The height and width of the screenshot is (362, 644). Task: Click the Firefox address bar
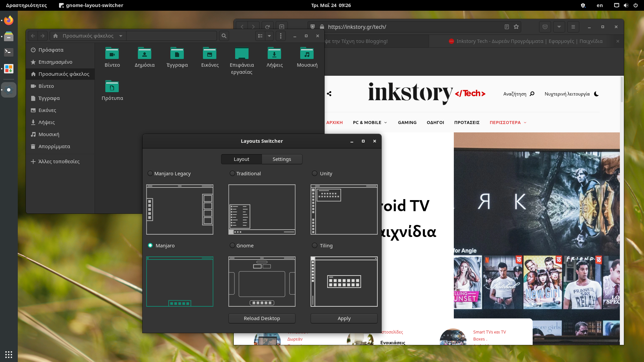click(x=402, y=27)
